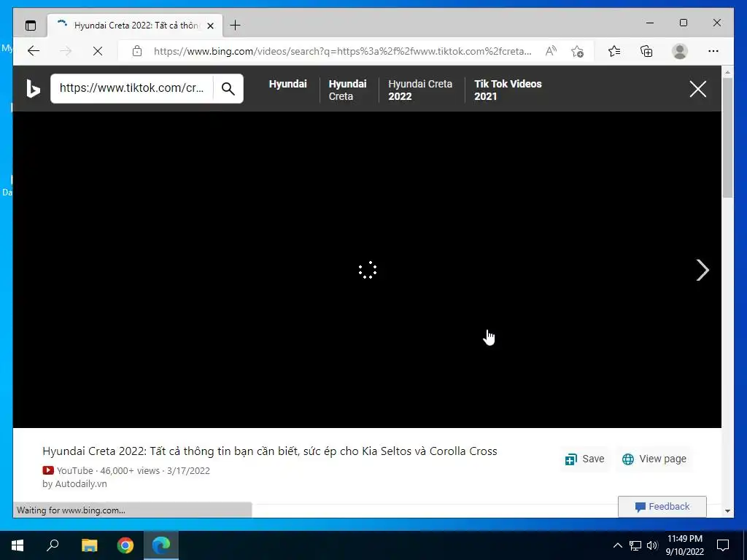Open Edge Settings and more menu
Viewport: 747px width, 560px height.
click(x=713, y=51)
